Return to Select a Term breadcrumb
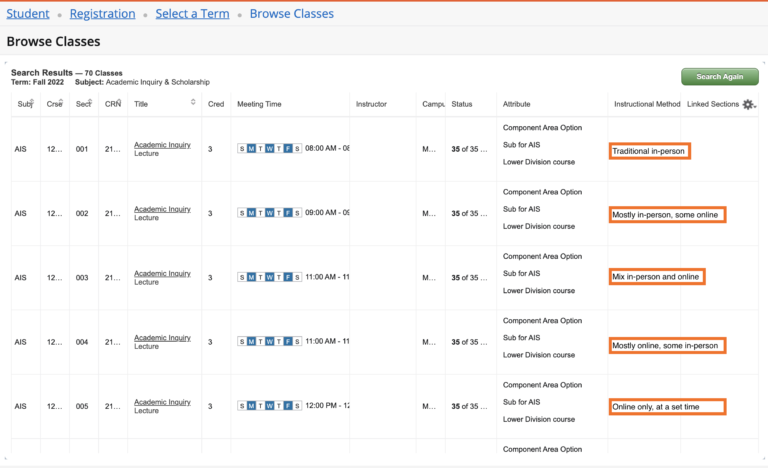This screenshot has width=768, height=468. [192, 14]
